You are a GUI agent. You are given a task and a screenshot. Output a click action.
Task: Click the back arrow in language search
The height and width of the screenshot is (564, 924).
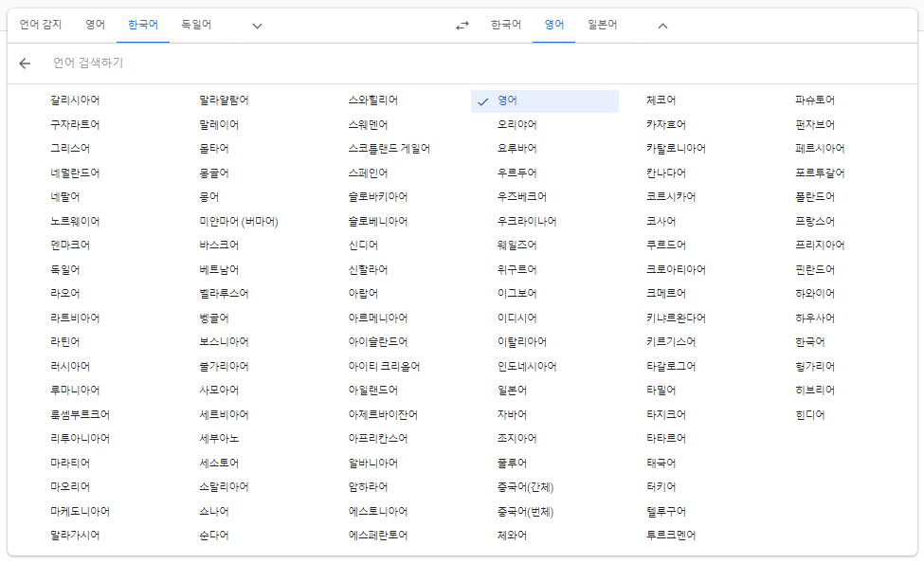point(25,64)
